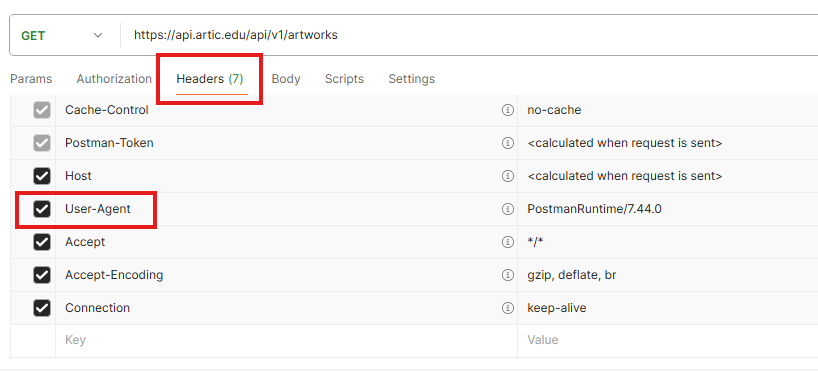Toggle the Connection header checkbox
Screen dimensions: 818x371
[x=42, y=308]
